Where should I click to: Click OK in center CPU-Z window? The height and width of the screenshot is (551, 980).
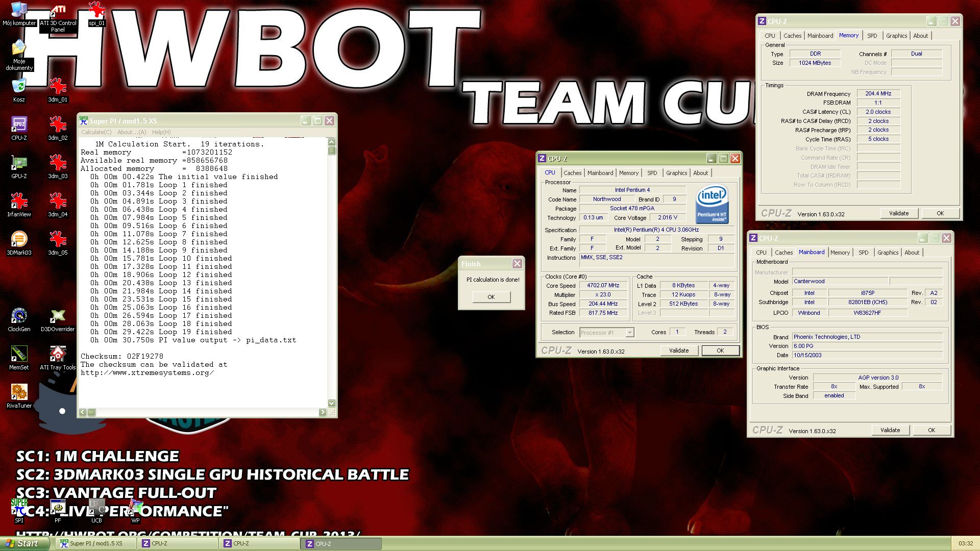(720, 350)
